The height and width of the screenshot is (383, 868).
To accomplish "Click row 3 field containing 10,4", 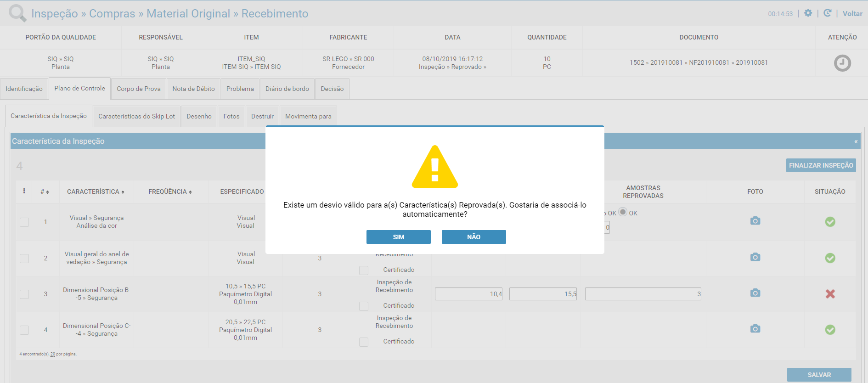I will click(x=468, y=294).
